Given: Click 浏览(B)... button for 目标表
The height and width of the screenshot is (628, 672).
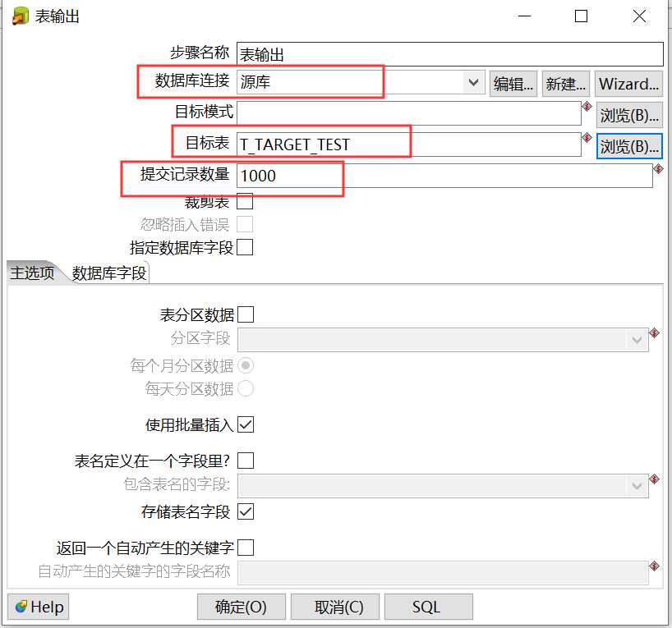Looking at the screenshot, I should [x=629, y=146].
